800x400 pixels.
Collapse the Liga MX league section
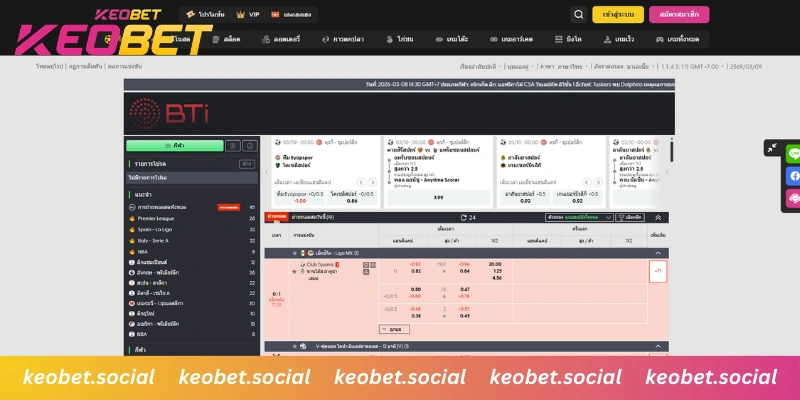[657, 253]
